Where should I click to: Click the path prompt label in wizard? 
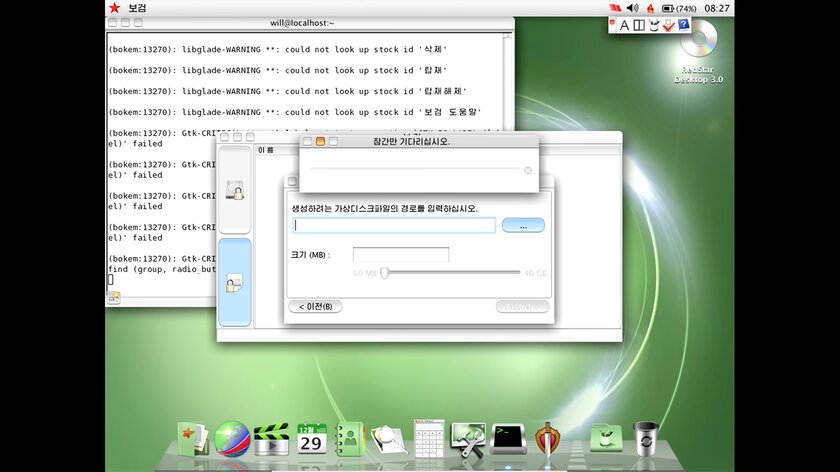(385, 208)
